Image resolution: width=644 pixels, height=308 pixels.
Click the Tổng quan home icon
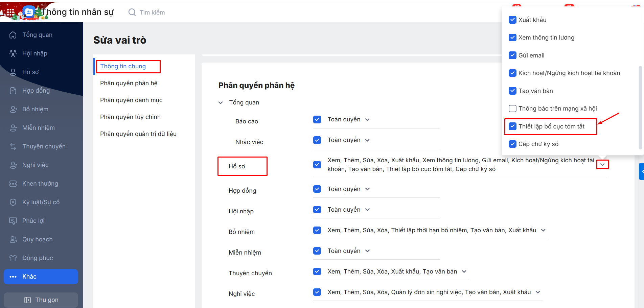click(13, 35)
